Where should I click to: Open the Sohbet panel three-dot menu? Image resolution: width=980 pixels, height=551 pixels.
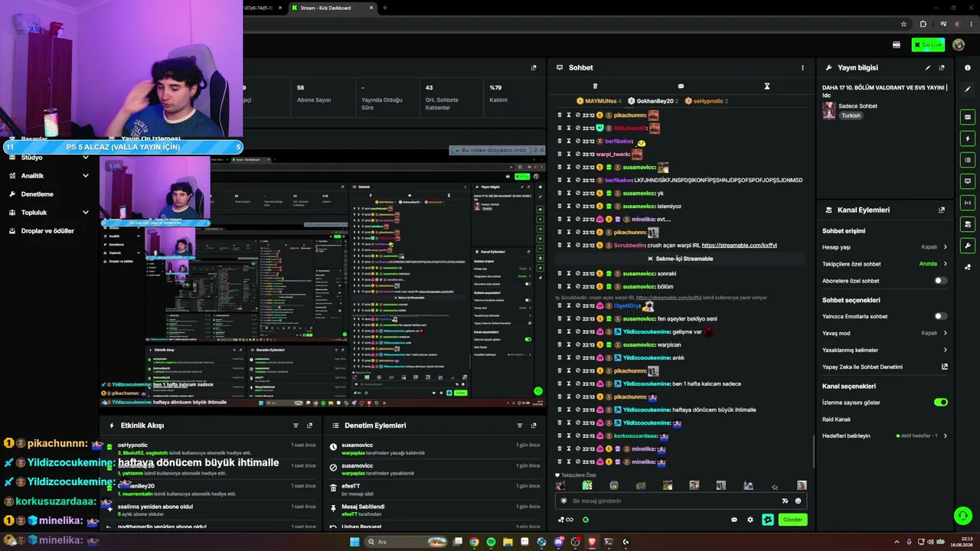pos(802,67)
